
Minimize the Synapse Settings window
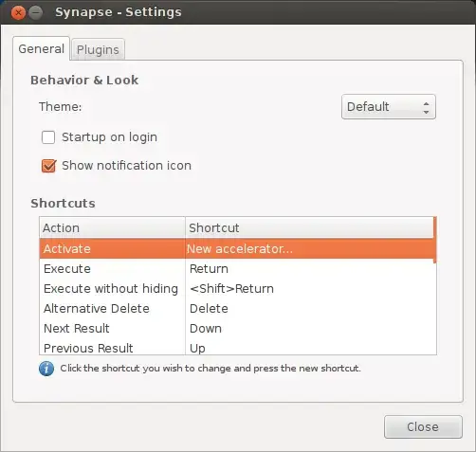point(36,12)
